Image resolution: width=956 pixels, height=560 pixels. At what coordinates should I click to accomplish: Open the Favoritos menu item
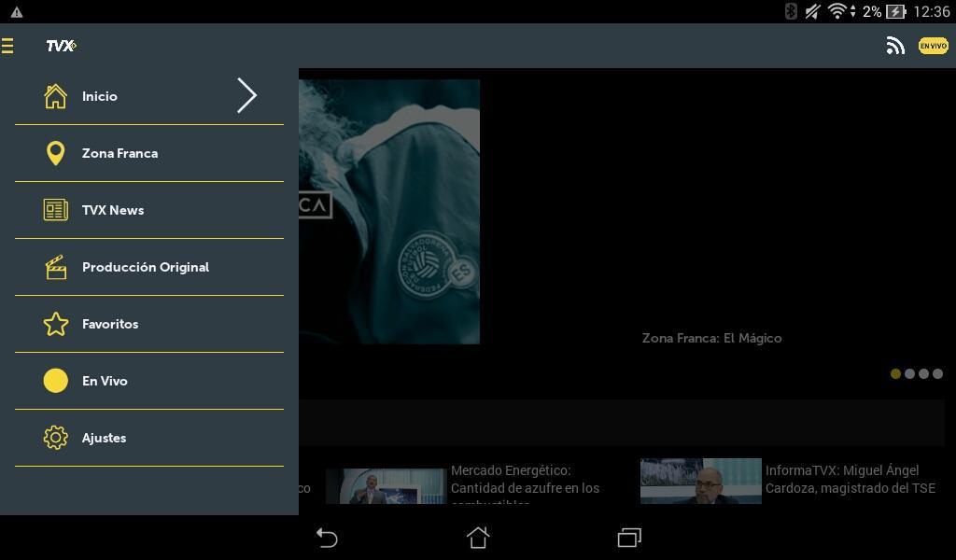(x=149, y=324)
